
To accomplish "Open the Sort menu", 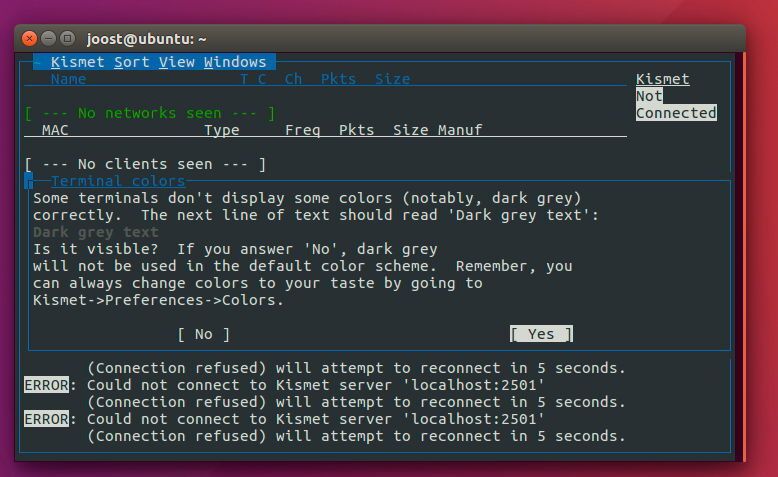I will coord(131,62).
